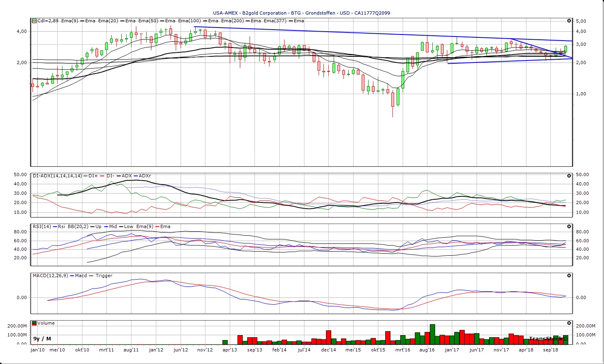The image size is (604, 364).
Task: Click the 3,00 price axis value
Action: 581,44
